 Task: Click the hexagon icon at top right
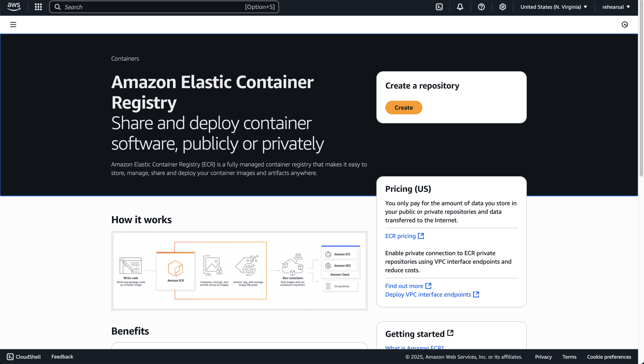[625, 25]
